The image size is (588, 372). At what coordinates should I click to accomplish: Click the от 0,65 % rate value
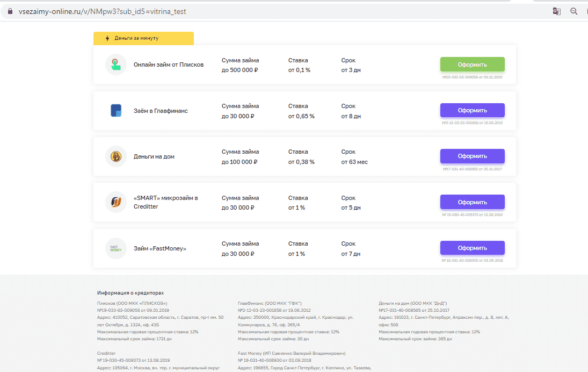301,116
